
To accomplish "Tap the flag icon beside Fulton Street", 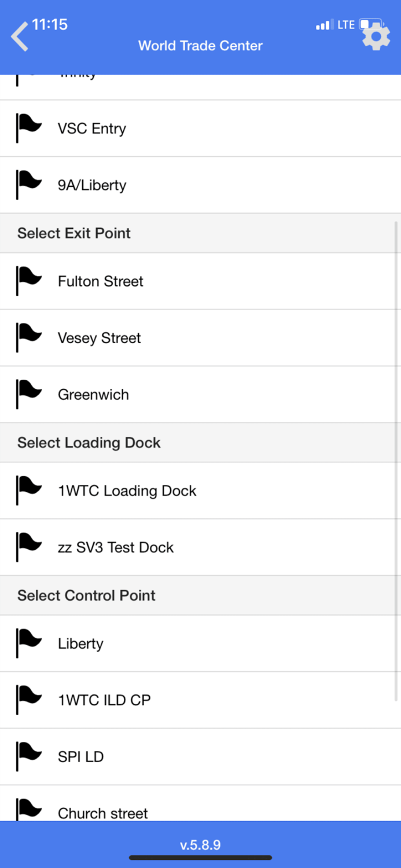I will 29,281.
